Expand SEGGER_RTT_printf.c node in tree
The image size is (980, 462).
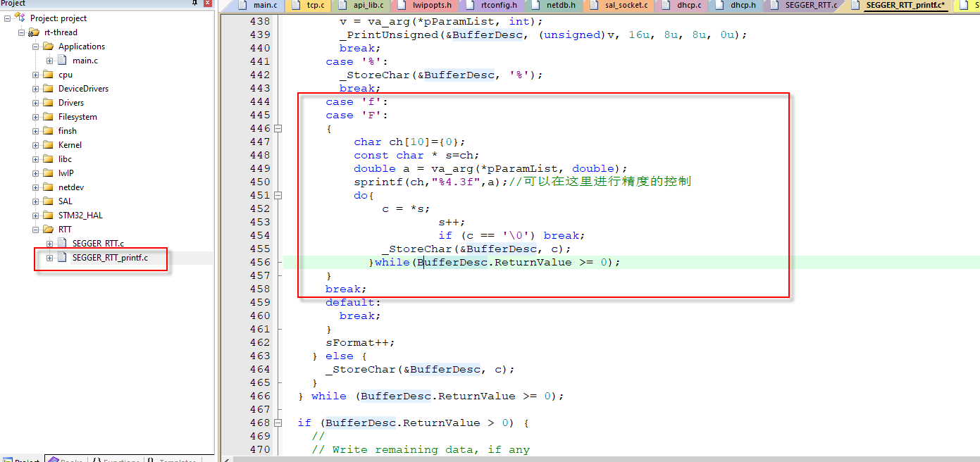(x=49, y=258)
